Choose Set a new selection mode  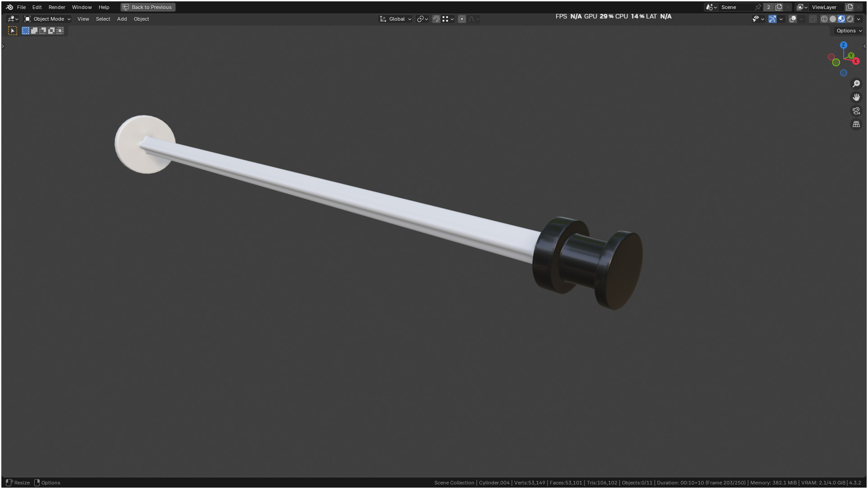(26, 31)
